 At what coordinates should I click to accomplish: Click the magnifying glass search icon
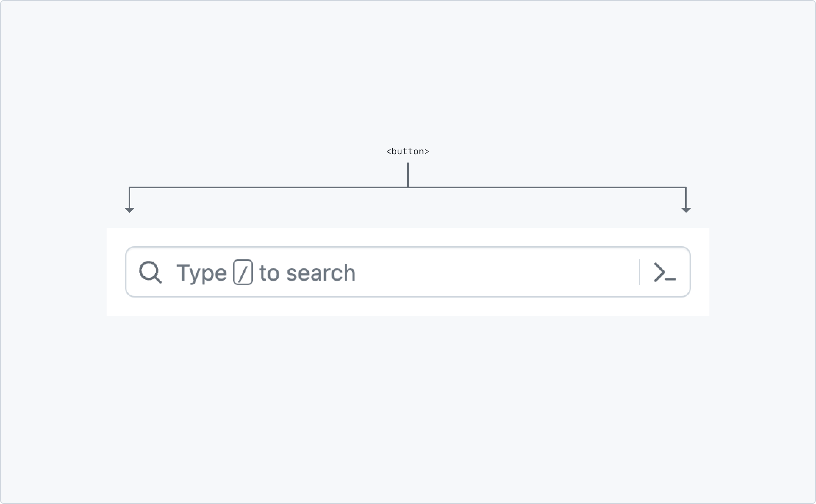[150, 272]
